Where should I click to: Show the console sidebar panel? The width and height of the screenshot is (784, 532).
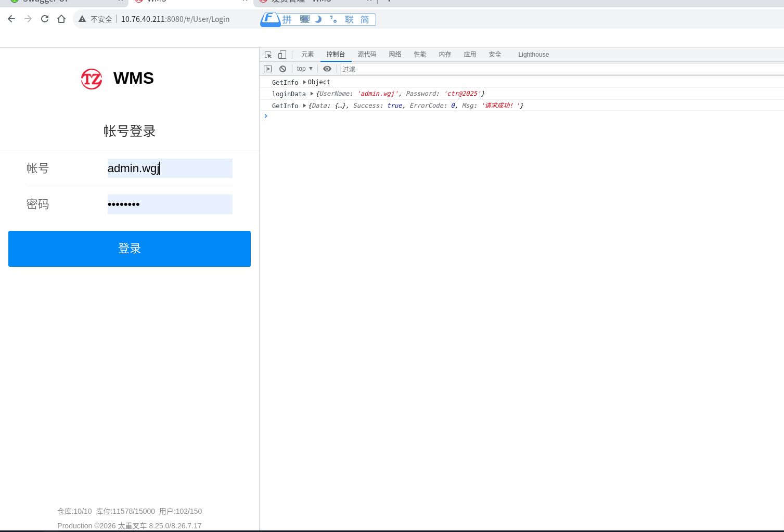pyautogui.click(x=268, y=69)
